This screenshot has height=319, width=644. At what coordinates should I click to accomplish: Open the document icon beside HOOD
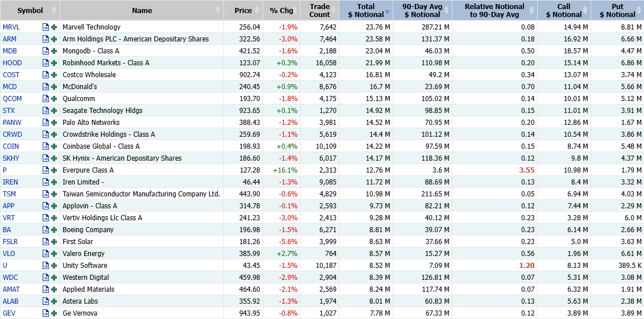coord(45,63)
